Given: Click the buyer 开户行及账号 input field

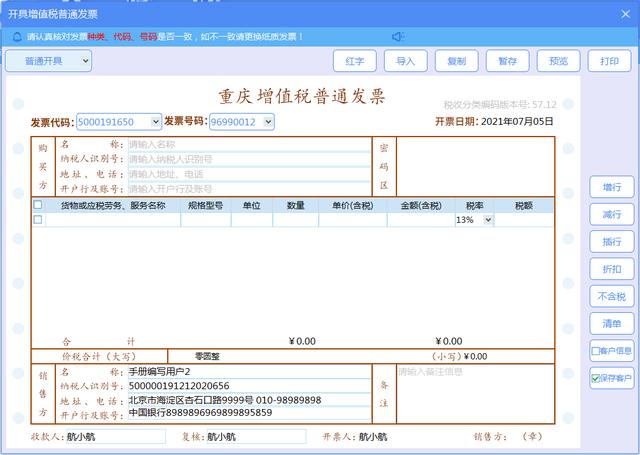Looking at the screenshot, I should [249, 189].
